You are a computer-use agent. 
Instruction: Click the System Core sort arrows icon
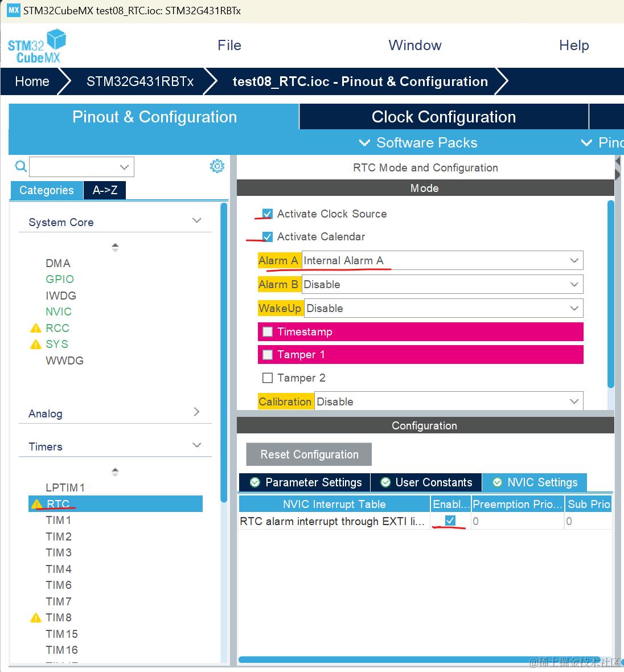(x=115, y=247)
